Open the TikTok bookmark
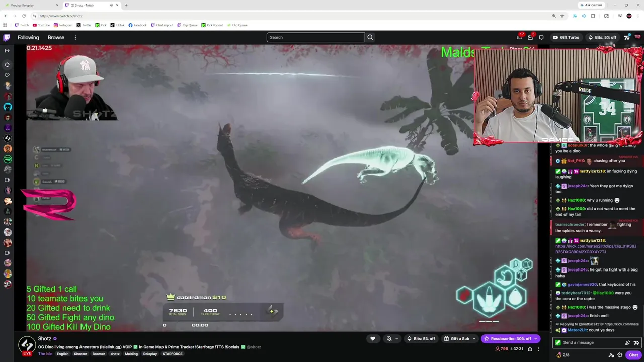 [117, 25]
